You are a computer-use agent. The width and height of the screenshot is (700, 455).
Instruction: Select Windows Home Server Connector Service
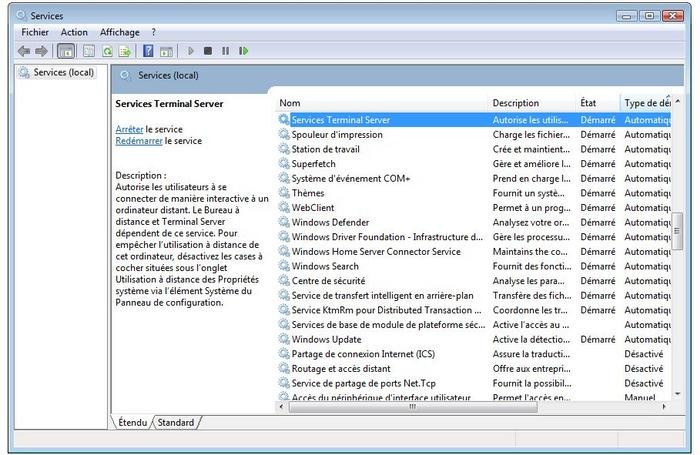coord(474,251)
